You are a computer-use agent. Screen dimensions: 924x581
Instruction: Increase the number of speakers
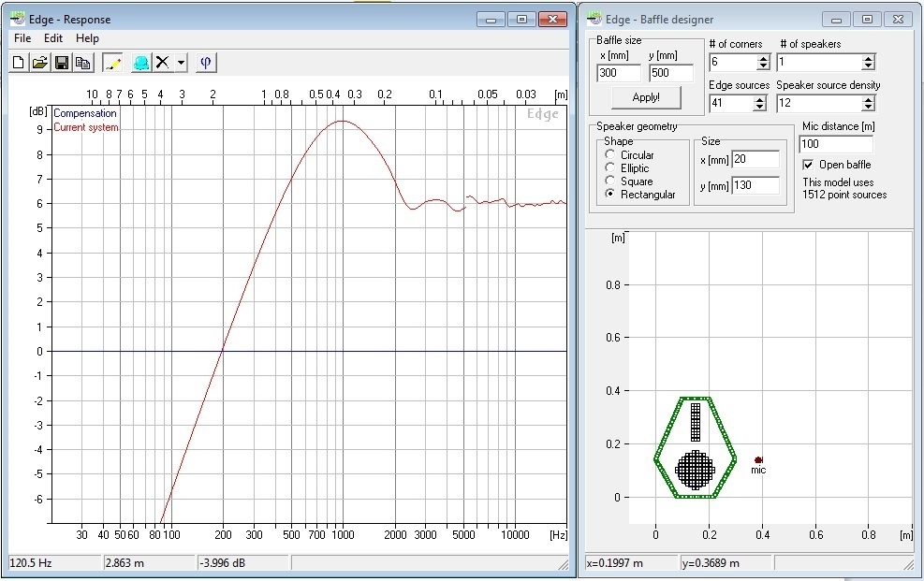point(868,58)
